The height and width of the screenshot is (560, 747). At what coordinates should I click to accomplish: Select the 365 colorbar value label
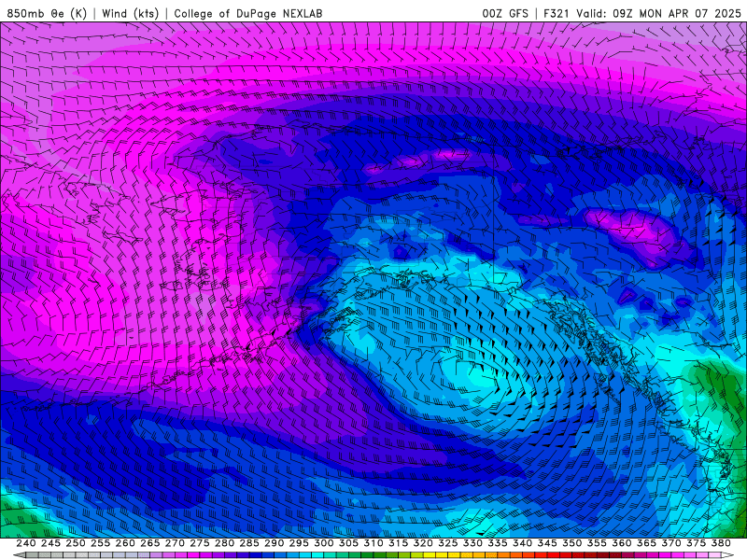click(x=646, y=543)
